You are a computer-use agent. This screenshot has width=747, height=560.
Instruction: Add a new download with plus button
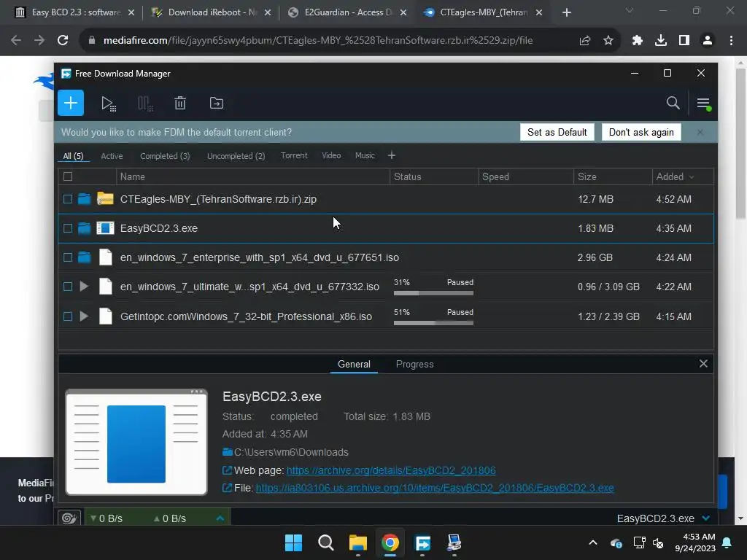[x=71, y=103]
